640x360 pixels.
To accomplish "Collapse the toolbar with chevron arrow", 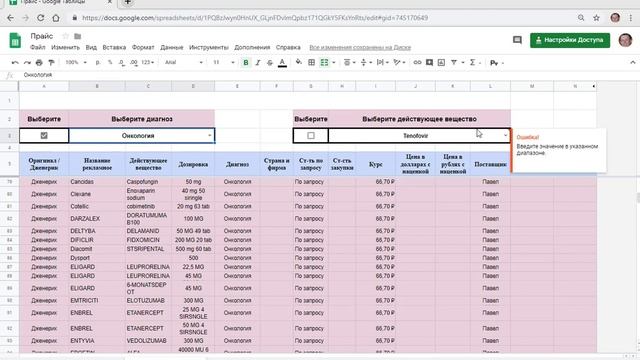I will click(x=633, y=62).
